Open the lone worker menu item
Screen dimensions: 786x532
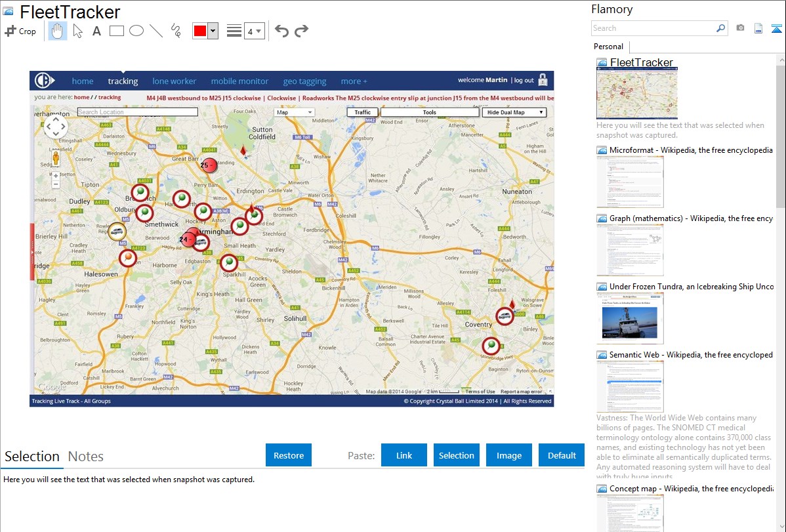click(175, 81)
